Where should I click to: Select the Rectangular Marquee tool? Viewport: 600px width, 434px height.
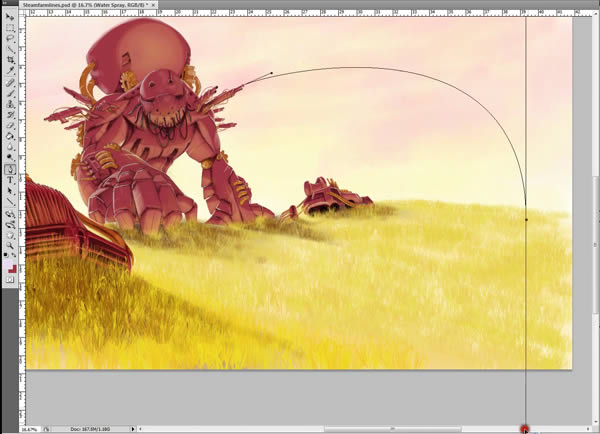coord(10,28)
